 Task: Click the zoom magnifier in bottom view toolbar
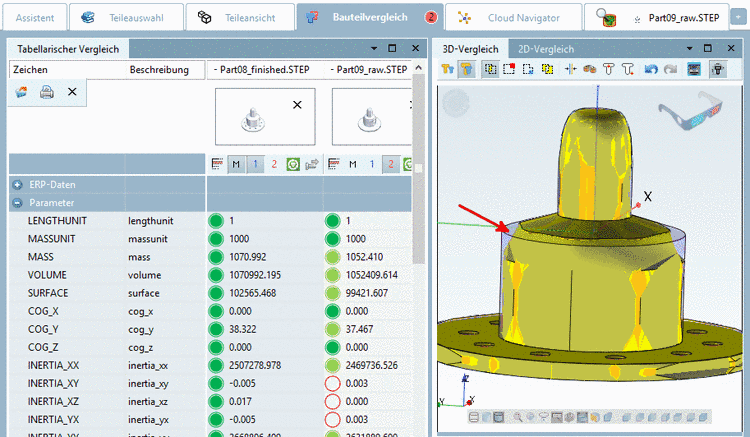(517, 417)
